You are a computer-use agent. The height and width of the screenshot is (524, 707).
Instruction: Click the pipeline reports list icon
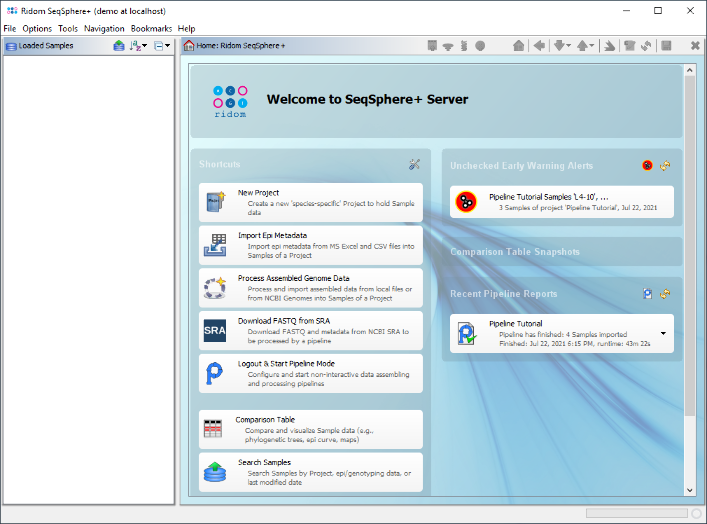click(x=648, y=294)
